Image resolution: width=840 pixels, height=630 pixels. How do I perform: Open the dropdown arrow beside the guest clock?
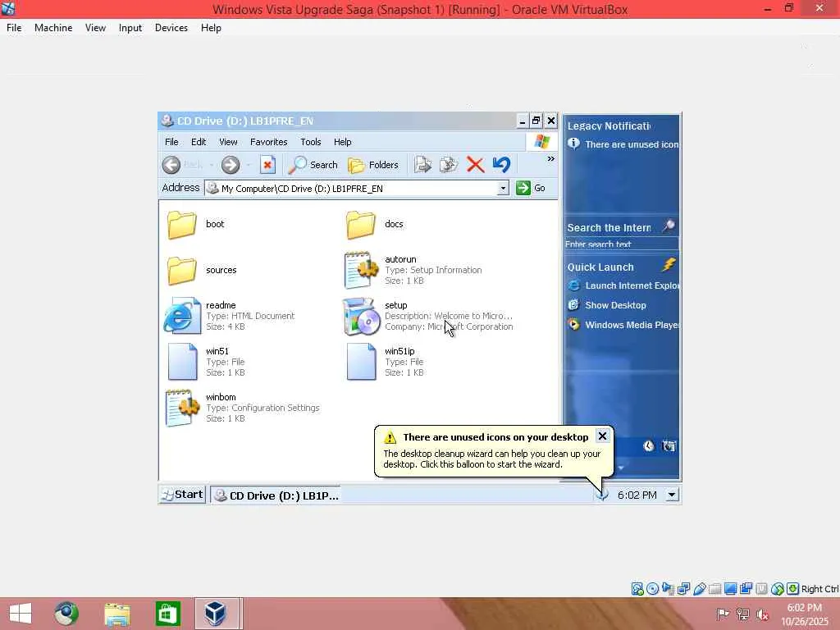pyautogui.click(x=672, y=495)
